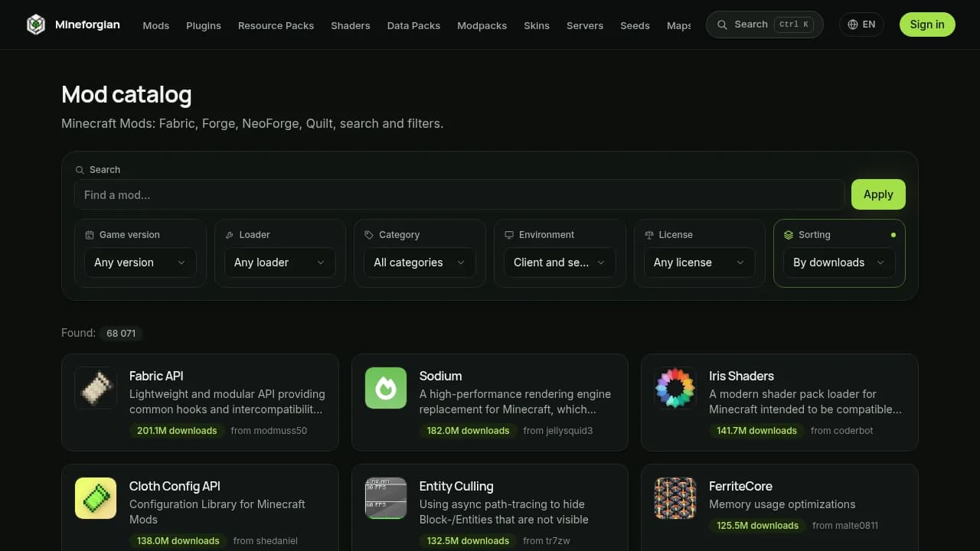Expand the Any loader dropdown
This screenshot has width=980, height=551.
280,262
